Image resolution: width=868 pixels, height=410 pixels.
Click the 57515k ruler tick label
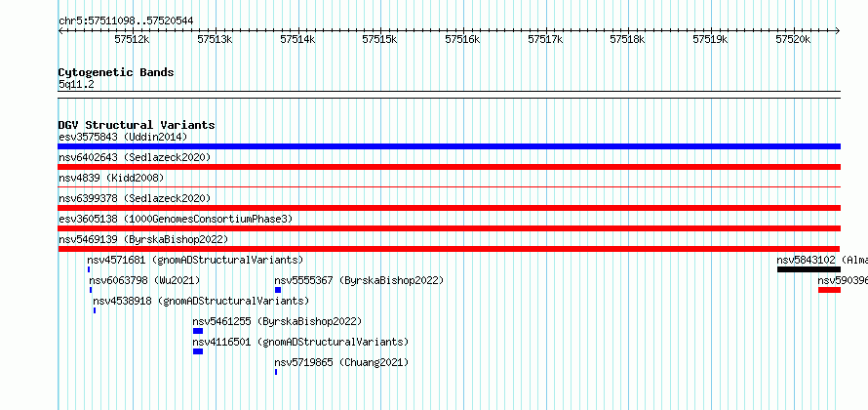click(x=379, y=39)
